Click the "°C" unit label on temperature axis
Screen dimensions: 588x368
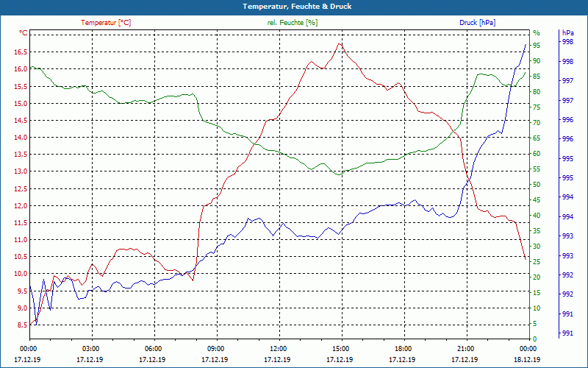24,33
